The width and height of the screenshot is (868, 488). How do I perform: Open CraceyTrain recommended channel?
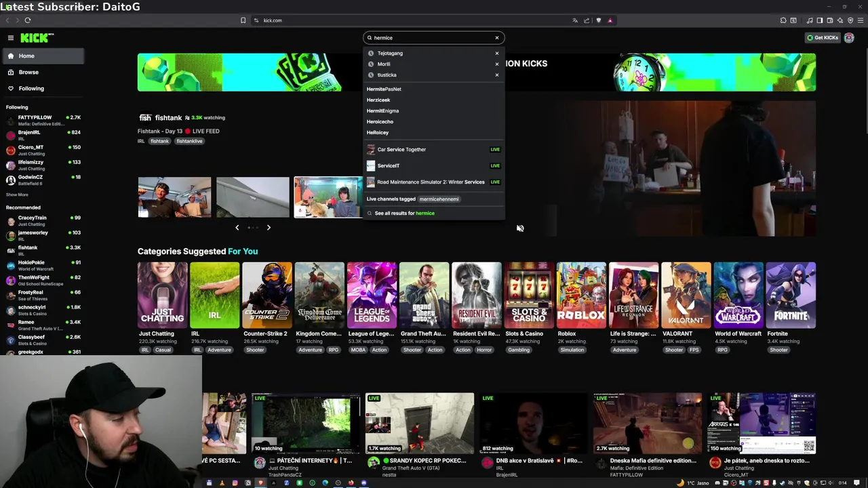(43, 221)
